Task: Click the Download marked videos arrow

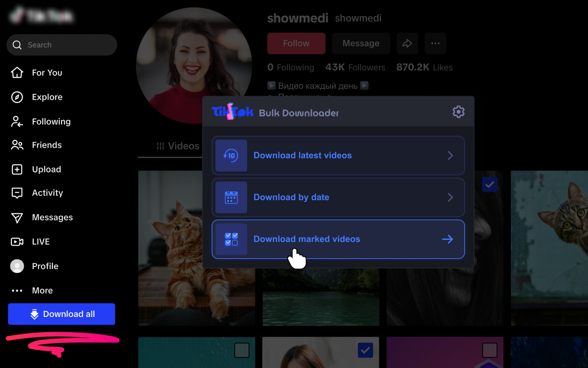Action: (x=447, y=239)
